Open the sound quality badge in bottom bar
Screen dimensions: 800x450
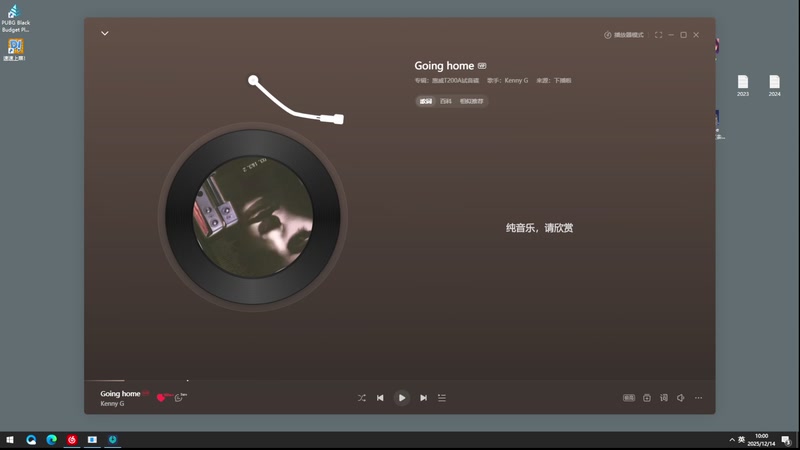[x=629, y=398]
